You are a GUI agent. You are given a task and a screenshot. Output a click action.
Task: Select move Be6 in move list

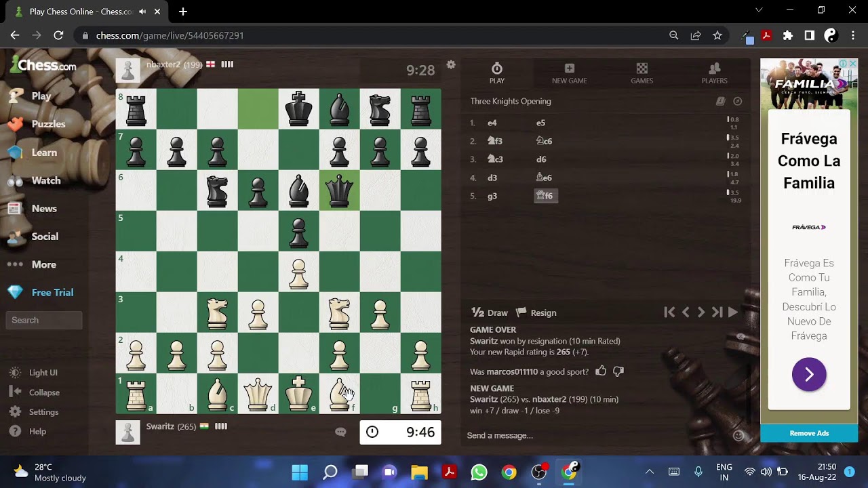[544, 178]
